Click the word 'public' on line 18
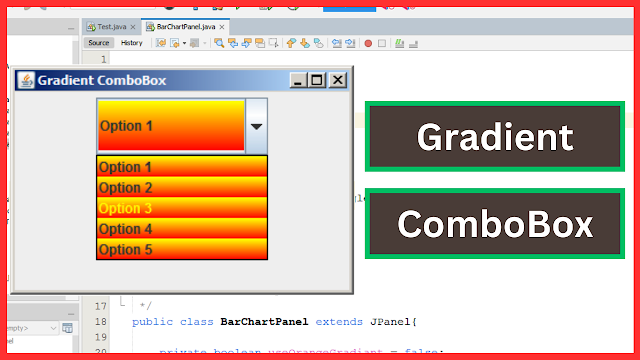 [x=152, y=322]
